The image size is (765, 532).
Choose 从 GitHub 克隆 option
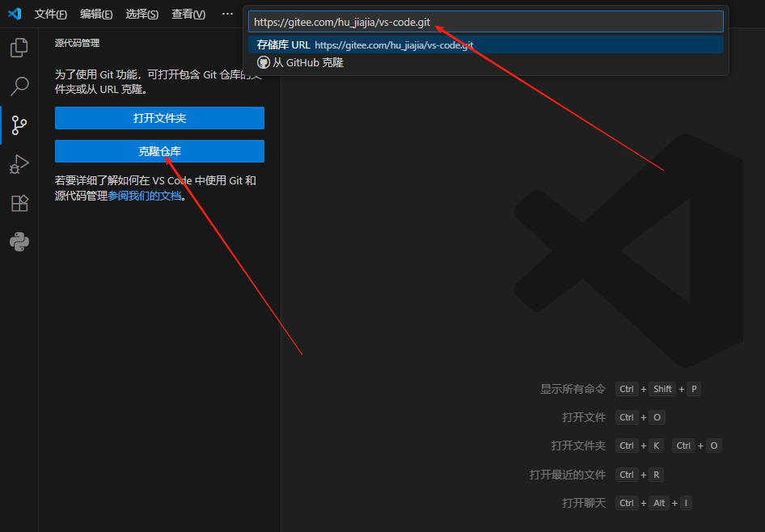(x=485, y=62)
